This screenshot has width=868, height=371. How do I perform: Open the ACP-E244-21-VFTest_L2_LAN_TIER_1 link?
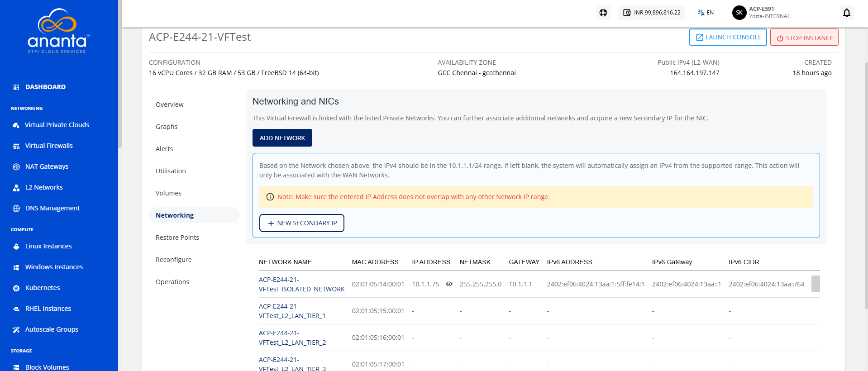pos(292,311)
